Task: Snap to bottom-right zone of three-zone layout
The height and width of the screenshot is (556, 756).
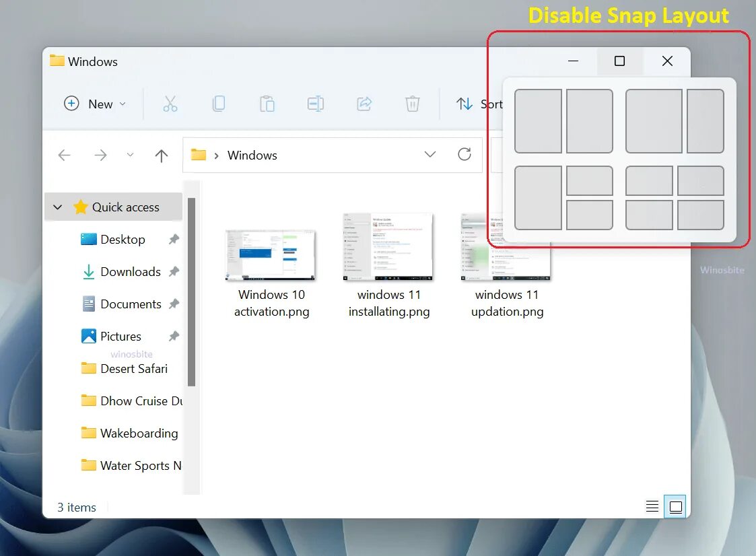Action: point(590,215)
